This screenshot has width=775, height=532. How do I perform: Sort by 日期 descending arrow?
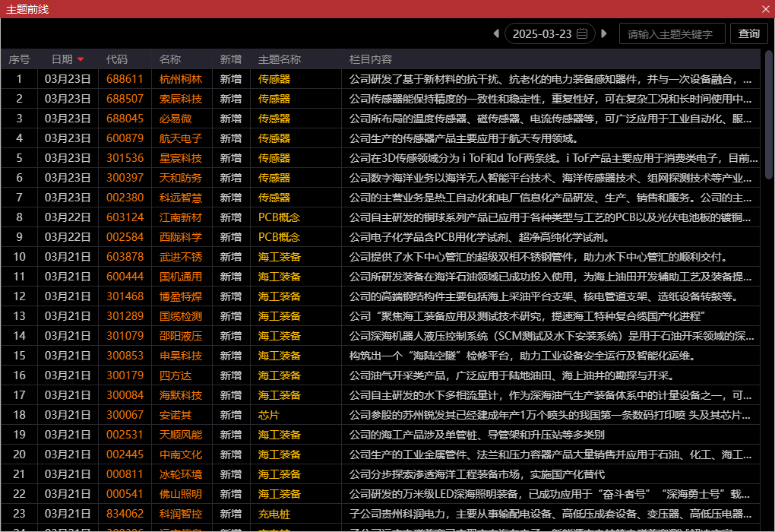(81, 59)
